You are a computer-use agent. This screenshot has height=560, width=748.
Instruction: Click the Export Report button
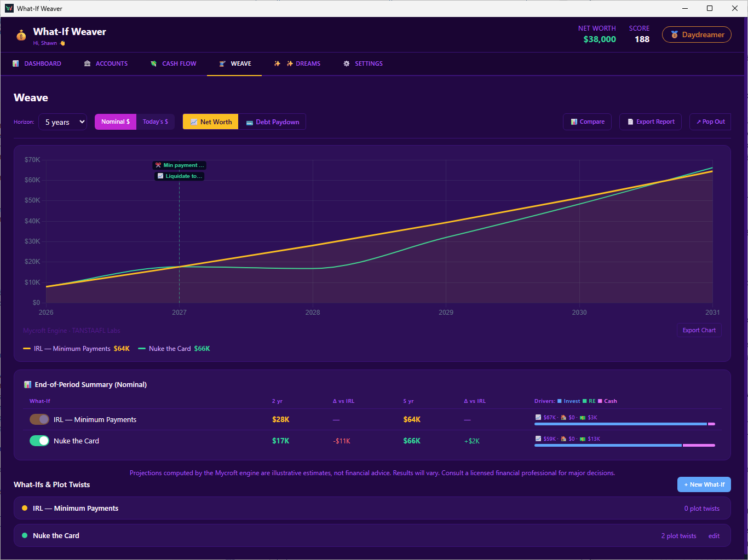[651, 122]
